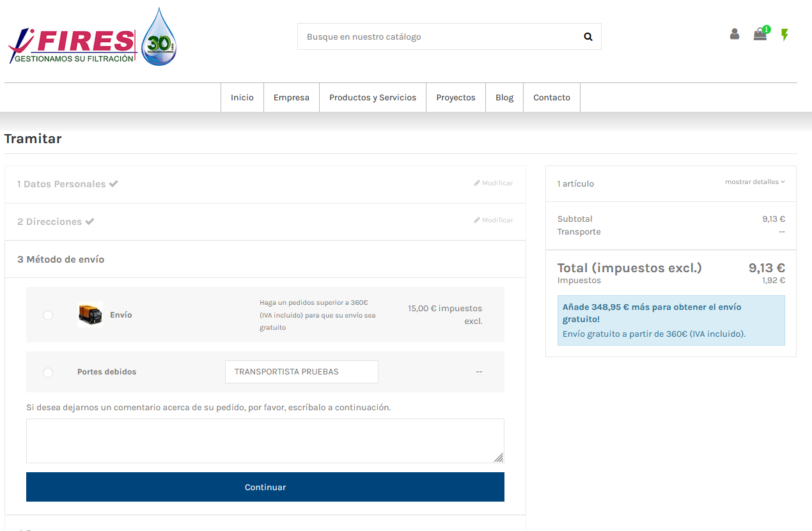This screenshot has width=812, height=531.
Task: Click the '15,00 € impuestos excl.' price
Action: point(445,314)
